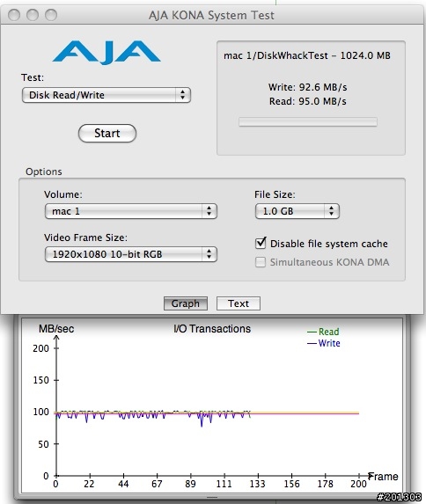
Task: Click the mac 1/DiskWhackTest path text
Action: 307,55
